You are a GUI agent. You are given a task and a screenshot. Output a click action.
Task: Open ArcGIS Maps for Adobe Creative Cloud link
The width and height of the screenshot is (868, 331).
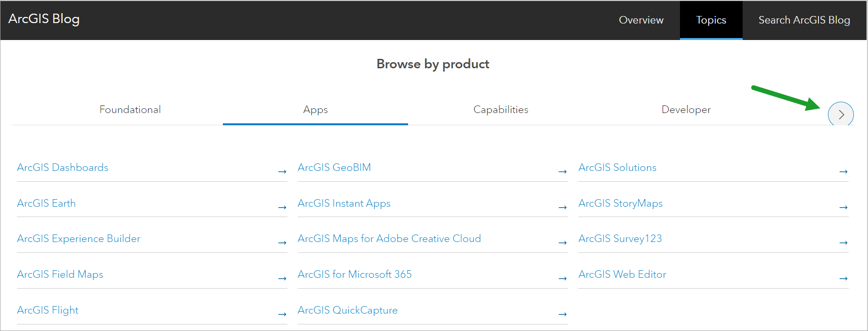(389, 239)
